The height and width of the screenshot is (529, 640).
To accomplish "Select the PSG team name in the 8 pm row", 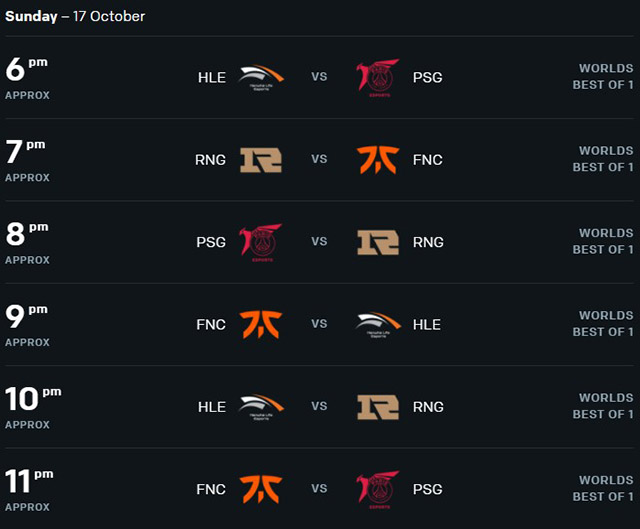I will click(211, 242).
